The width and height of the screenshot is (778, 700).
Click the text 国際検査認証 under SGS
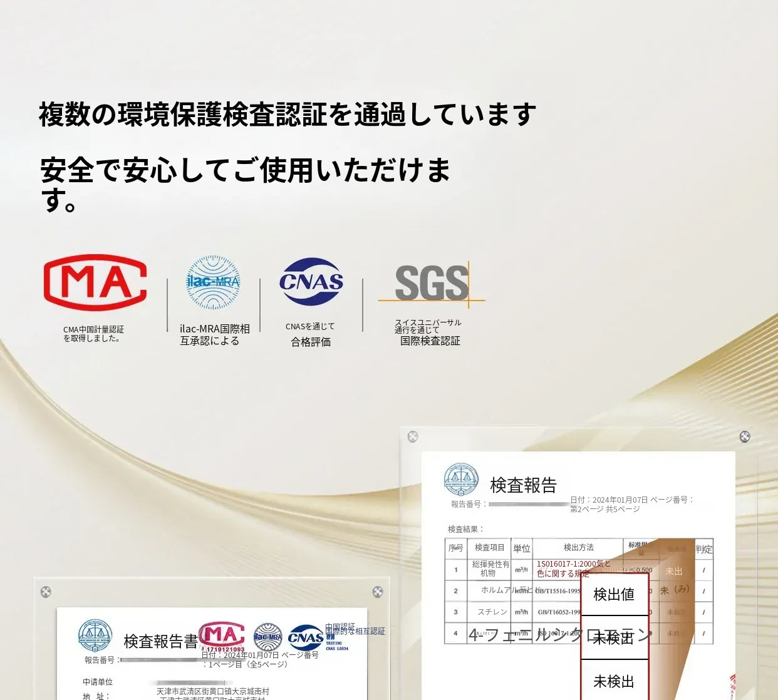tap(430, 341)
